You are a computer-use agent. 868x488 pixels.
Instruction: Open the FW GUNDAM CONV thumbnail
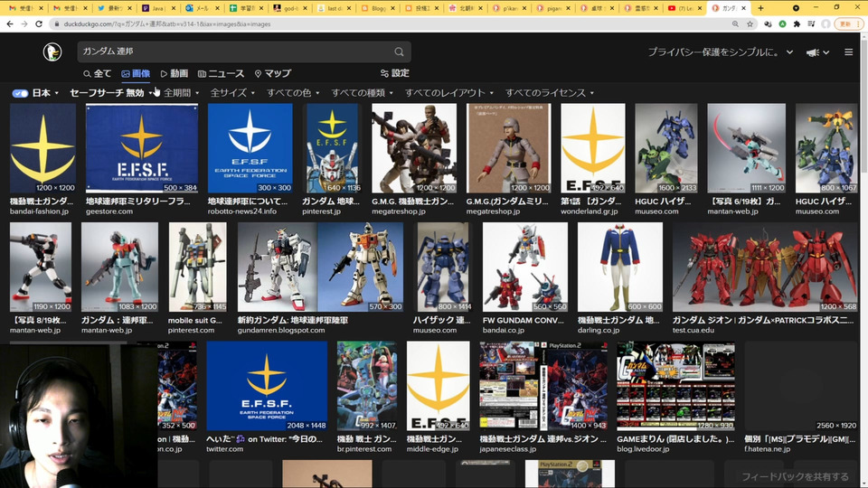[524, 267]
